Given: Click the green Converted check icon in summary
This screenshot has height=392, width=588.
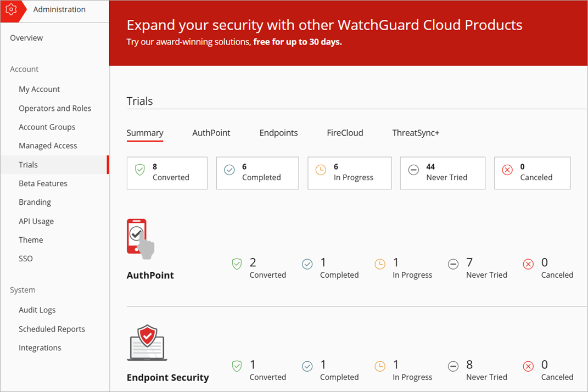Looking at the screenshot, I should coord(140,171).
